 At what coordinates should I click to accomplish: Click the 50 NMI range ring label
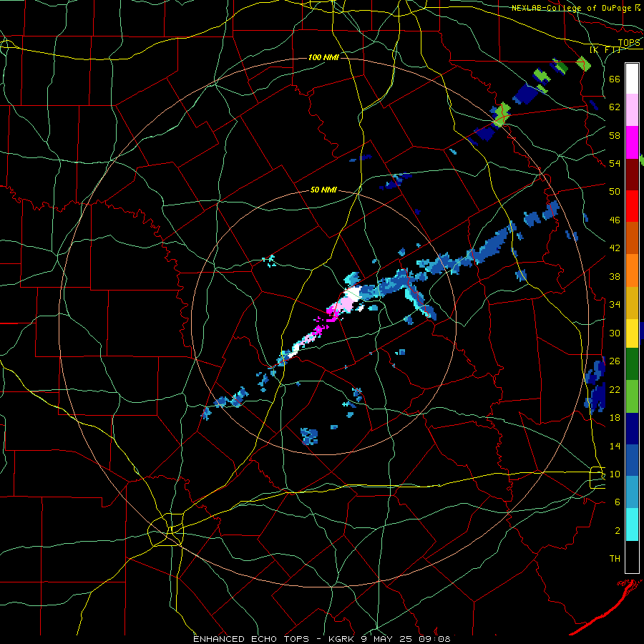[323, 190]
